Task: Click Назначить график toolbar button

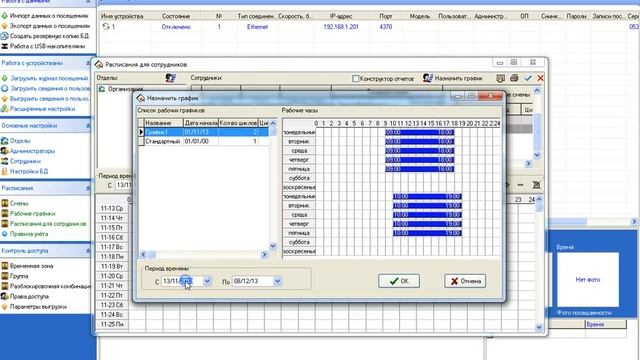Action: pyautogui.click(x=452, y=78)
